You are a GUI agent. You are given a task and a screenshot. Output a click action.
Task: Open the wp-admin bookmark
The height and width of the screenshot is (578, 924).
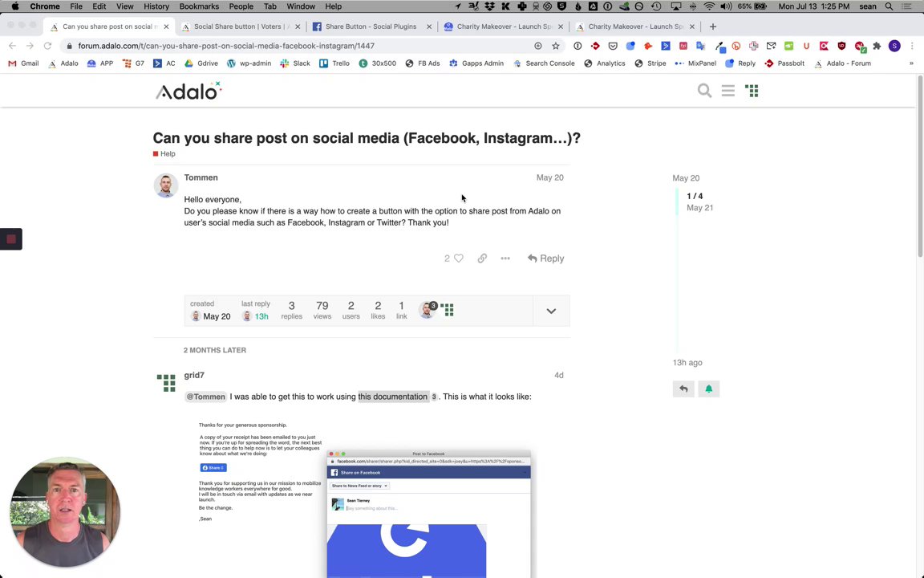pos(249,63)
